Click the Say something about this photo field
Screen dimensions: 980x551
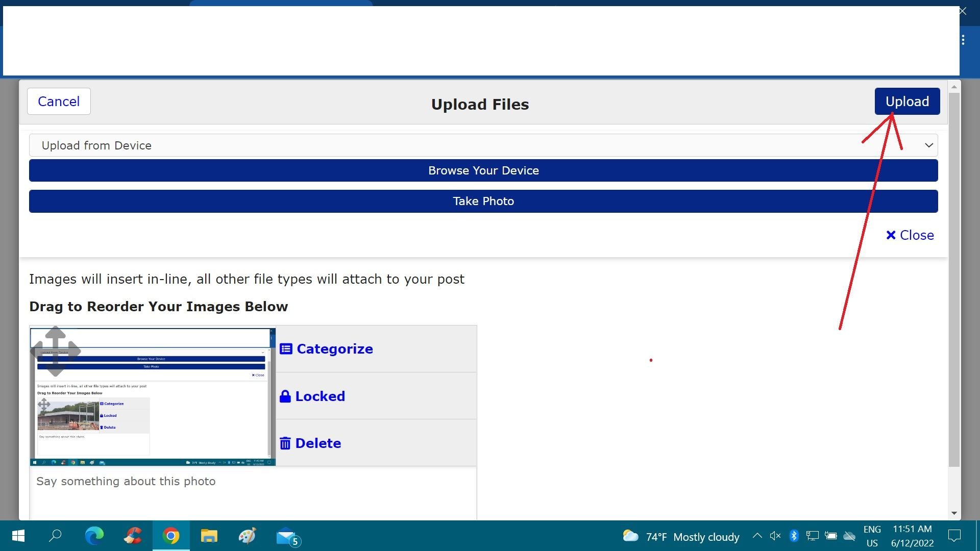pyautogui.click(x=253, y=492)
